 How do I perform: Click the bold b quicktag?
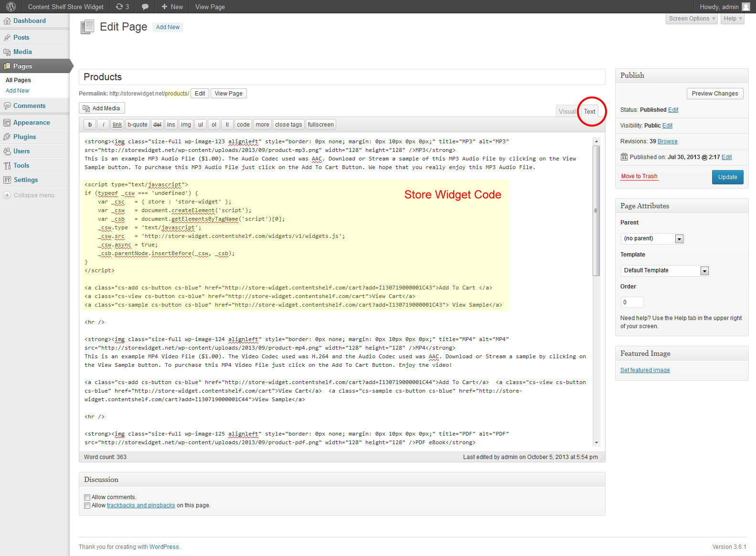point(90,125)
